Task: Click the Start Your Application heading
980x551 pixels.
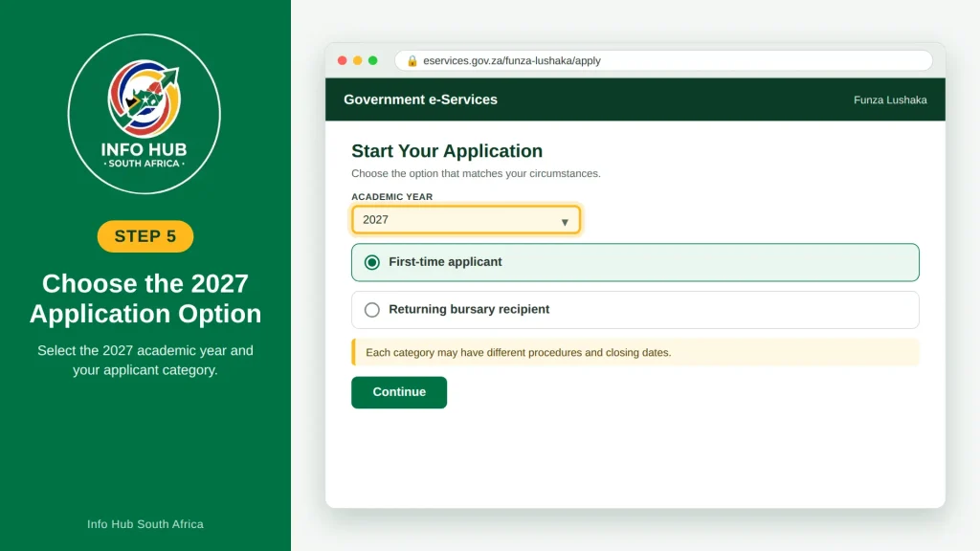Action: [447, 151]
